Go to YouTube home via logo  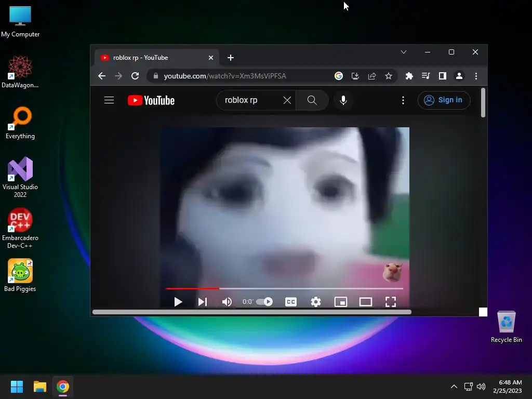click(151, 100)
